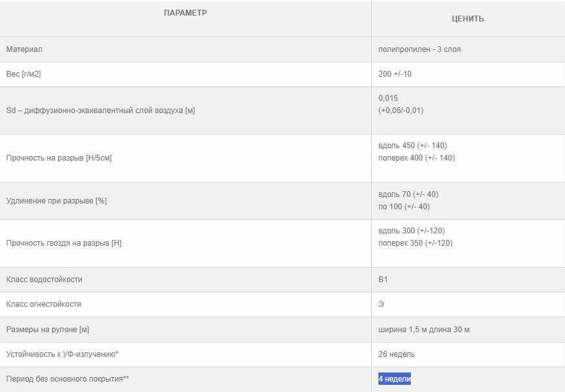Click the ПАРАМЕТР column header

185,13
